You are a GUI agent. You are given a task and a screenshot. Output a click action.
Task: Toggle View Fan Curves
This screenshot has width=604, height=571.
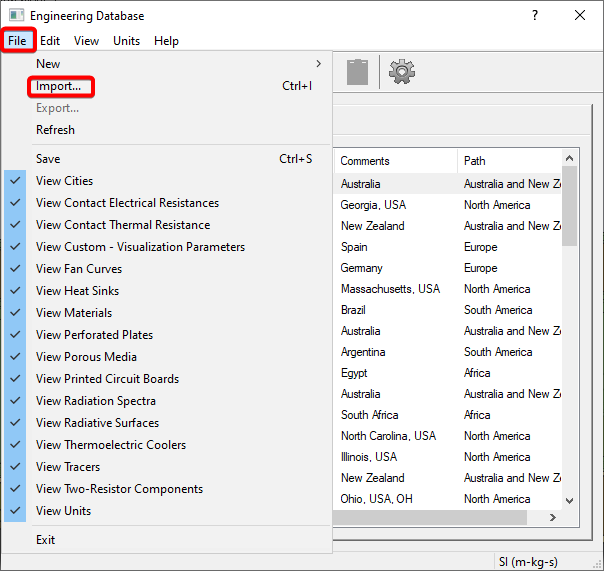(168, 269)
